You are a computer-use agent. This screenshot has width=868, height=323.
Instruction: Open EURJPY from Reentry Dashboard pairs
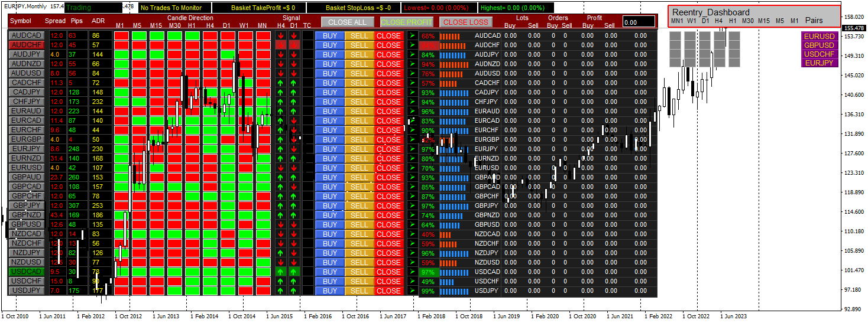click(x=820, y=63)
